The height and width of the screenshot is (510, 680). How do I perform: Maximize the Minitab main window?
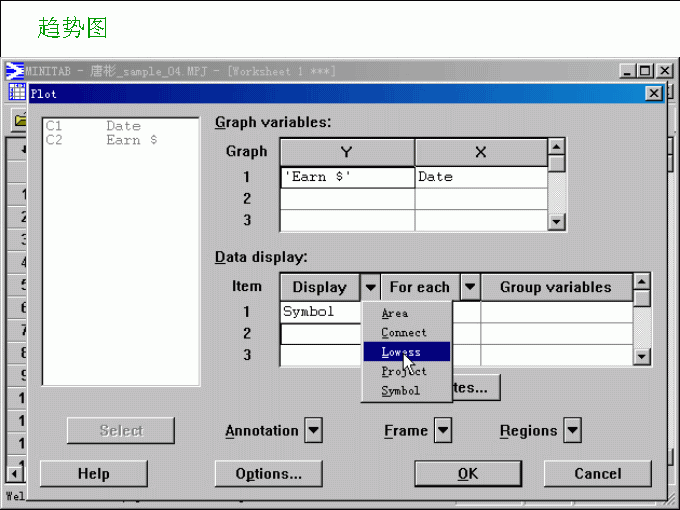click(644, 71)
